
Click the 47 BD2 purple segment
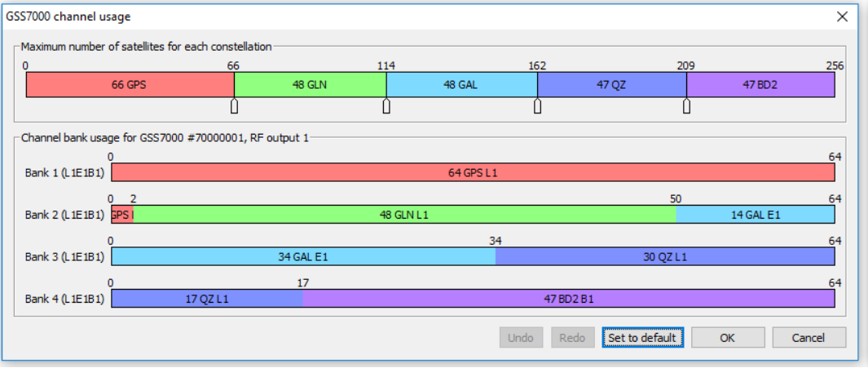(x=760, y=86)
